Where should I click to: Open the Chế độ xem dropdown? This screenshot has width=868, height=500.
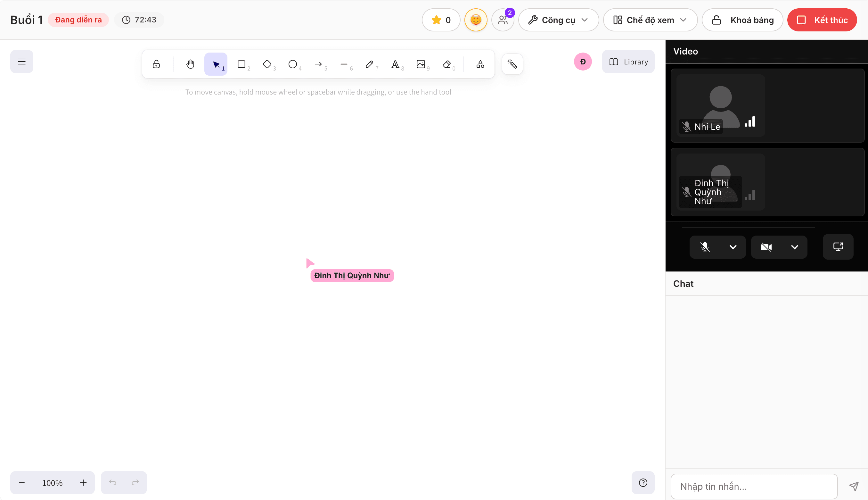650,20
